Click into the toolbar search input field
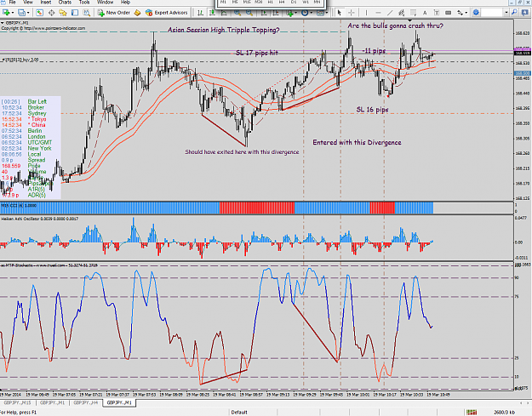 [492, 13]
